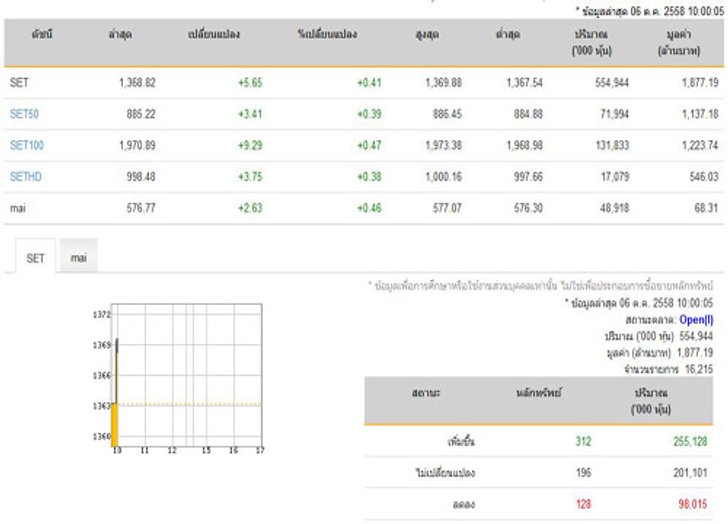Switch to the mai chart tab
This screenshot has height=524, width=728.
tap(78, 258)
